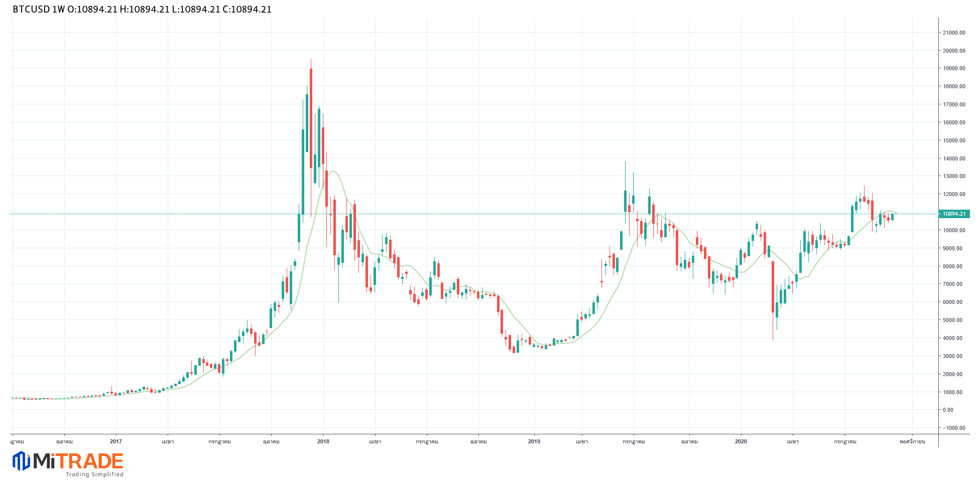Click the พฤศจิกายน label on time axis

click(x=912, y=441)
